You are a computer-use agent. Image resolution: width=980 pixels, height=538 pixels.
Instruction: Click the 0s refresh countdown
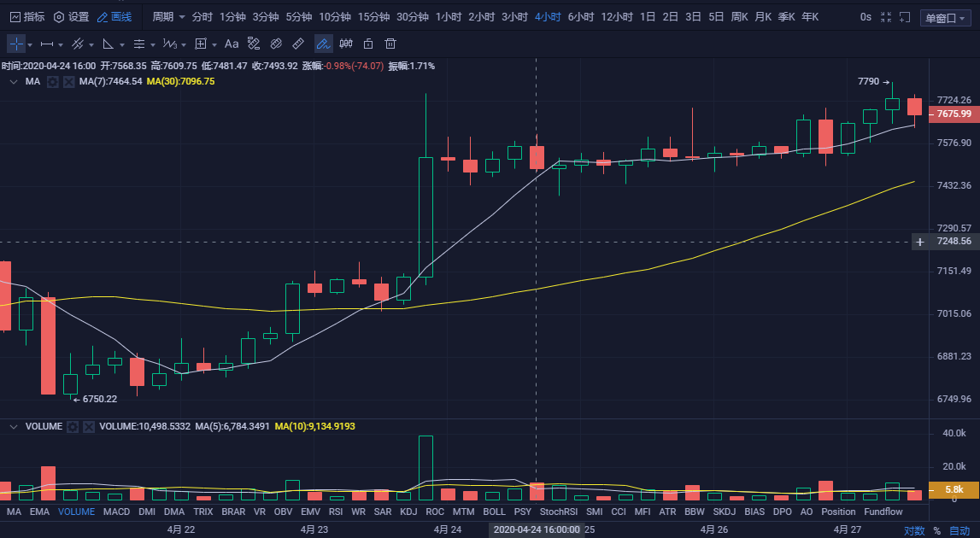point(866,17)
